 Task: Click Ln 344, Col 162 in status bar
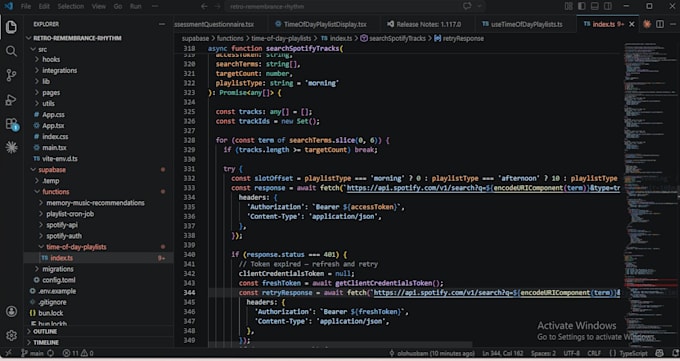pos(503,353)
